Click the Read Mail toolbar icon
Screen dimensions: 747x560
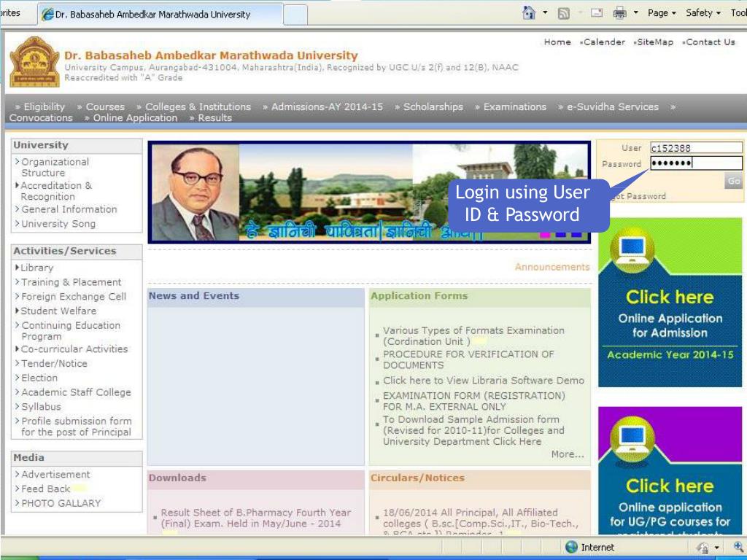tap(597, 13)
